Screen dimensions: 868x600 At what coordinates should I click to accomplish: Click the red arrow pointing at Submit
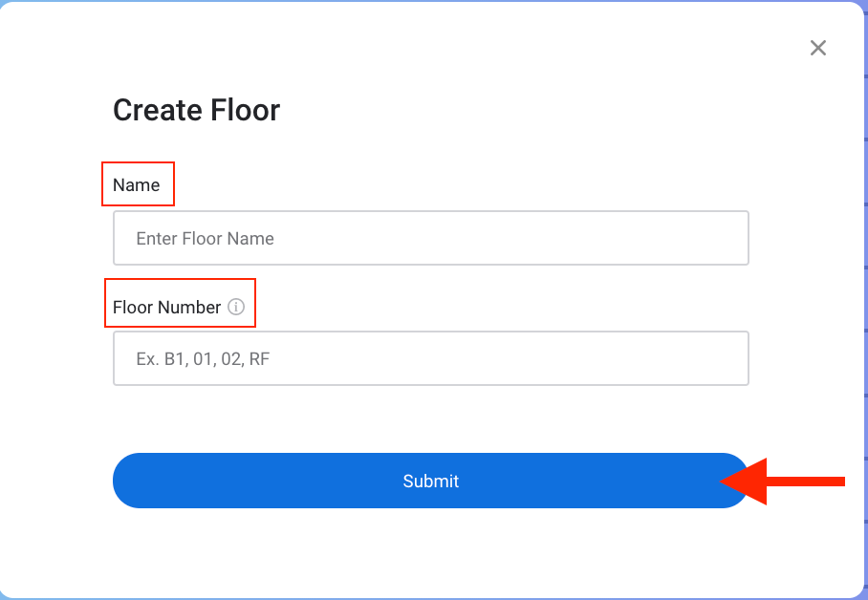784,481
